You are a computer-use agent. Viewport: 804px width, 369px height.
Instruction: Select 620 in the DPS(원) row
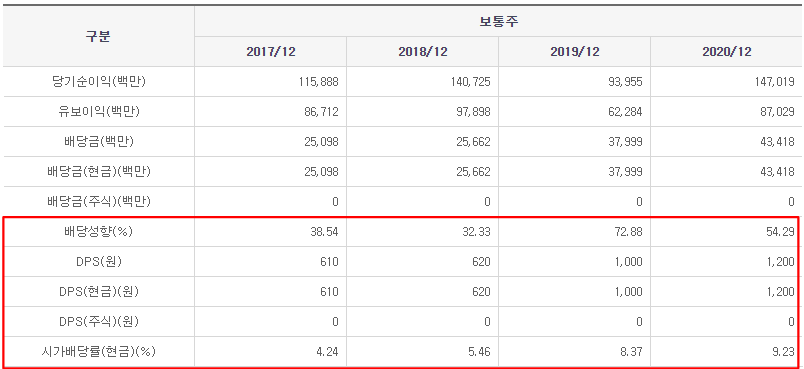481,262
